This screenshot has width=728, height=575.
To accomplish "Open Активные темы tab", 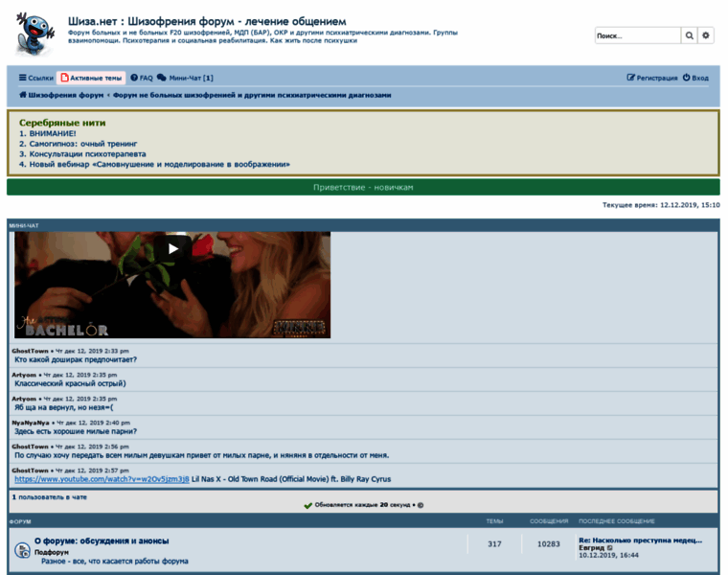I will pos(91,78).
